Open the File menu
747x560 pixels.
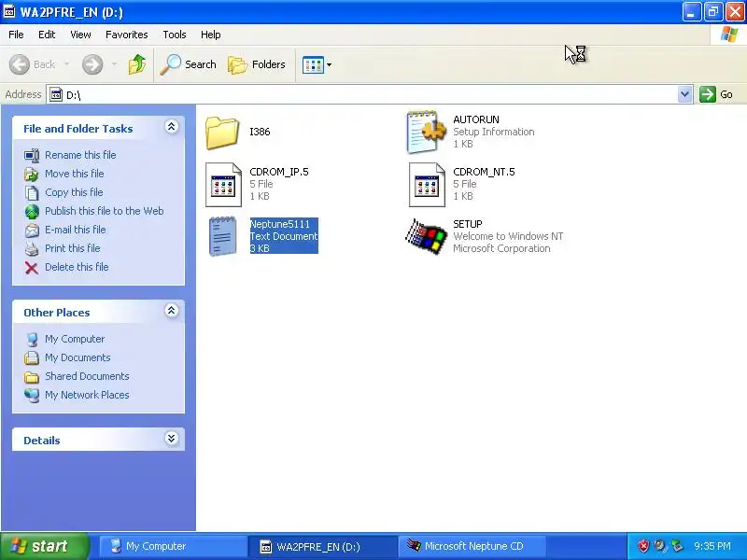pos(16,35)
